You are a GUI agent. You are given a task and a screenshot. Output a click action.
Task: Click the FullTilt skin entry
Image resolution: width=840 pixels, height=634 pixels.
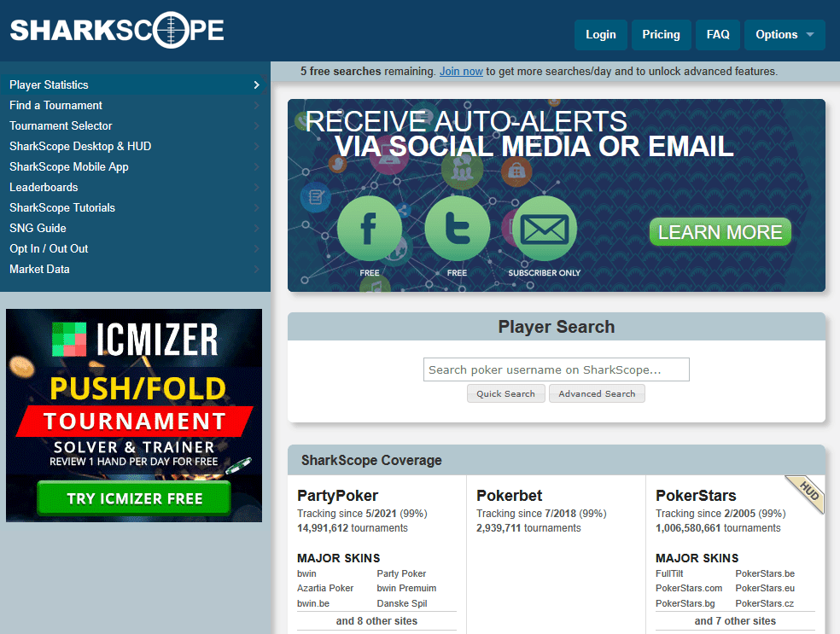point(669,573)
